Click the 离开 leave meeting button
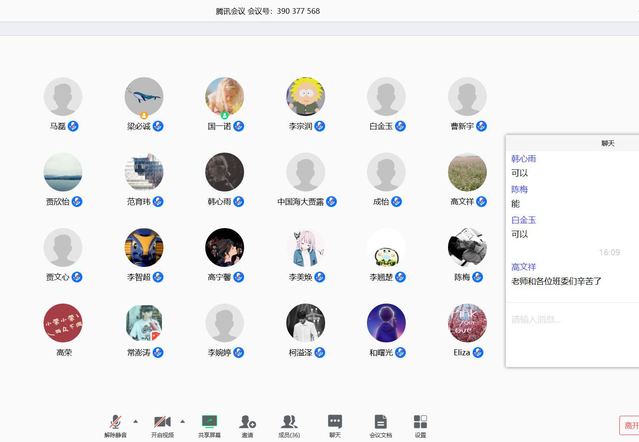639x442 pixels. point(628,425)
